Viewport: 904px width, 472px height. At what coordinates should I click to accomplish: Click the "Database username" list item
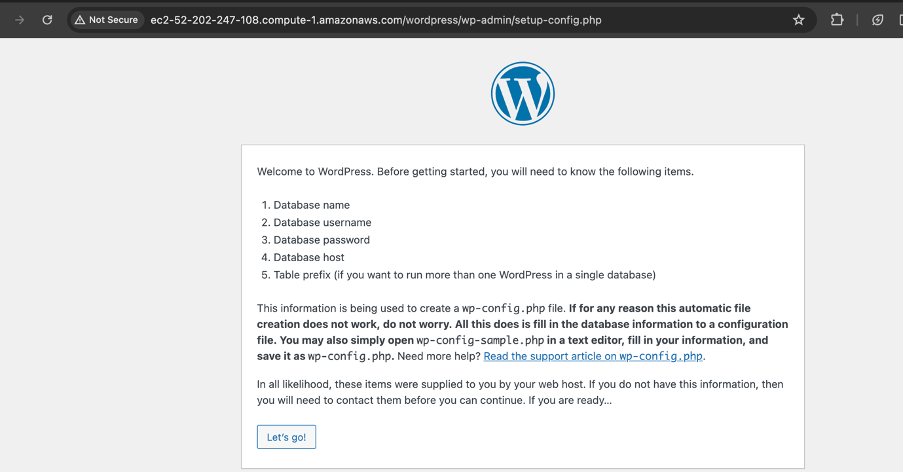322,222
